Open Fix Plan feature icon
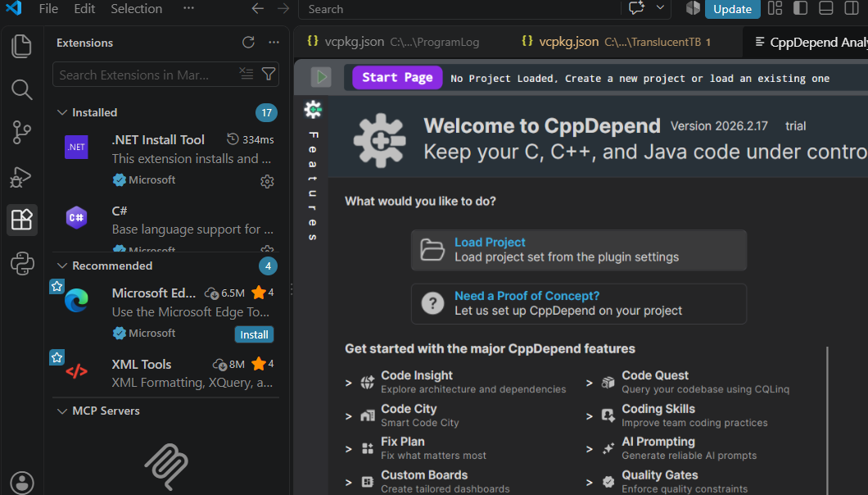This screenshot has width=868, height=495. tap(368, 448)
